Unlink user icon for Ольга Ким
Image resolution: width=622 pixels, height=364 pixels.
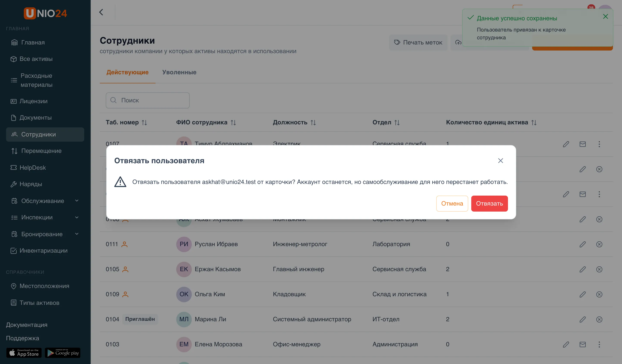599,294
